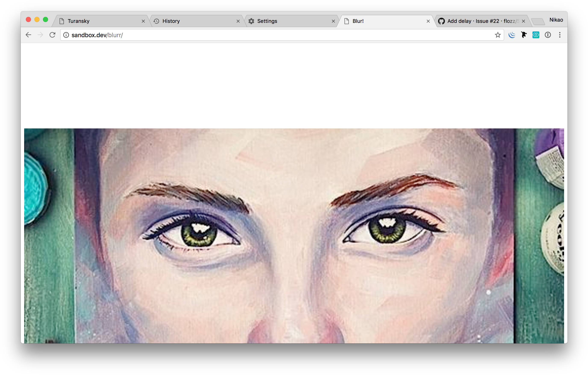Open the Vimium ninja extension
Image resolution: width=588 pixels, height=375 pixels.
523,35
